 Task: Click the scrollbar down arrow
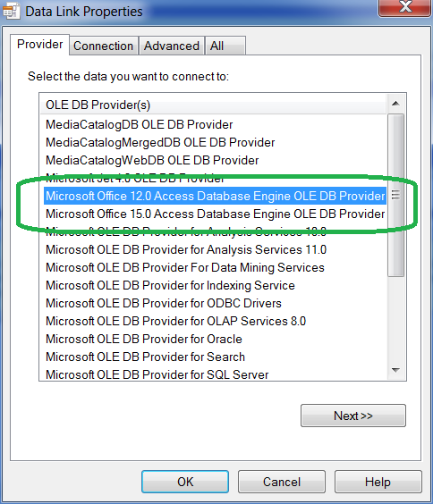click(x=395, y=370)
